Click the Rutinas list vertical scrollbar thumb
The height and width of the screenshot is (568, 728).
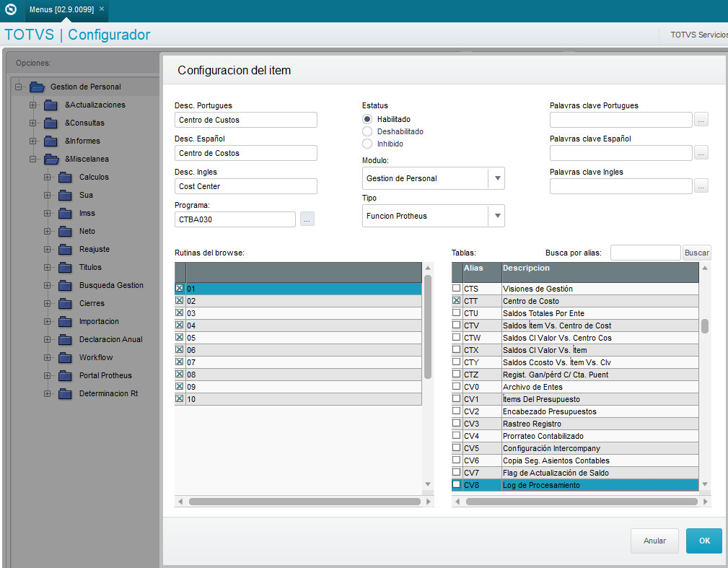(x=428, y=327)
